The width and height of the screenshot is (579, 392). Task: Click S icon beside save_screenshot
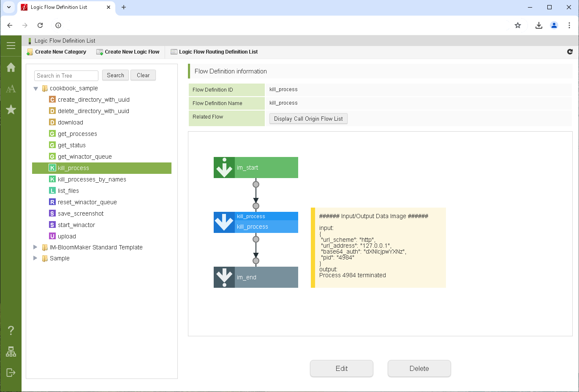tap(52, 214)
